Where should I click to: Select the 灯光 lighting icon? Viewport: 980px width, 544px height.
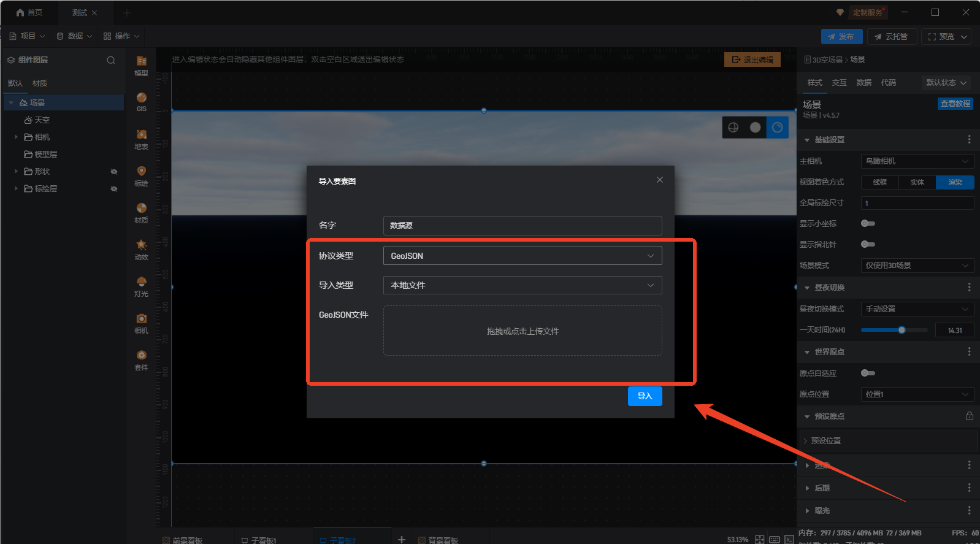[x=141, y=285]
